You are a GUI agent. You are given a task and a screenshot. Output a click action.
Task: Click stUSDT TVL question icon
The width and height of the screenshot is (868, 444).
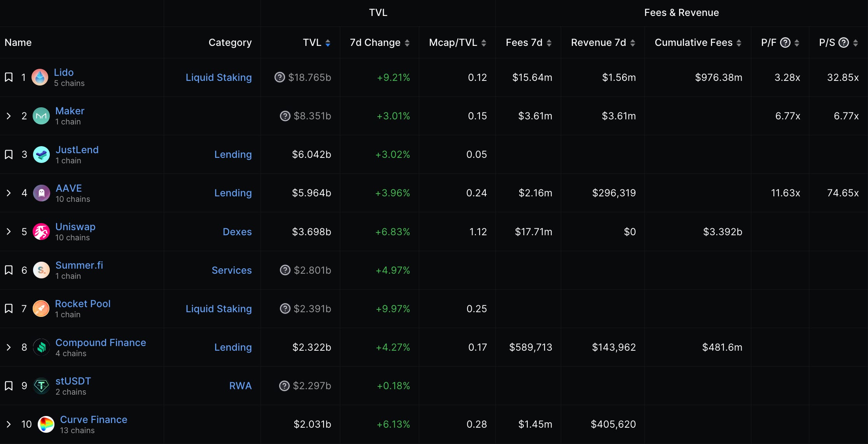click(x=284, y=386)
